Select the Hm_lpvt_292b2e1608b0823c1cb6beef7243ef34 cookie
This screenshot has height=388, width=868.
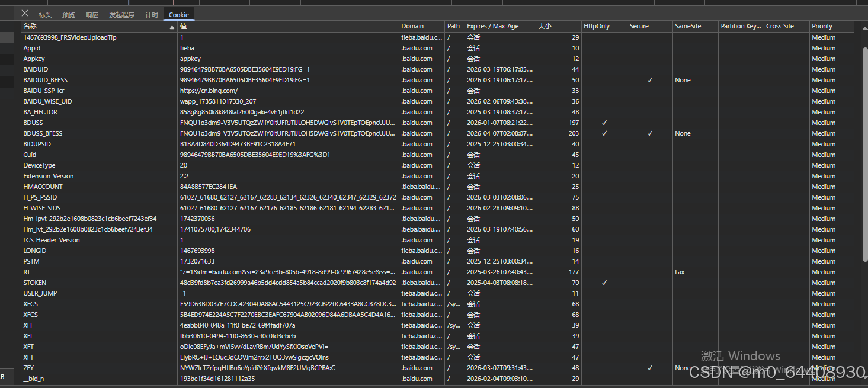tap(89, 219)
